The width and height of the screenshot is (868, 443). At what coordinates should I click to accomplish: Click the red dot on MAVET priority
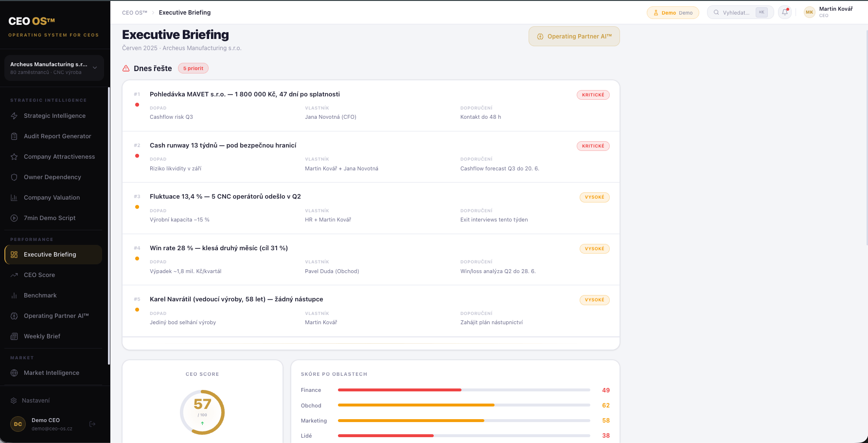137,105
